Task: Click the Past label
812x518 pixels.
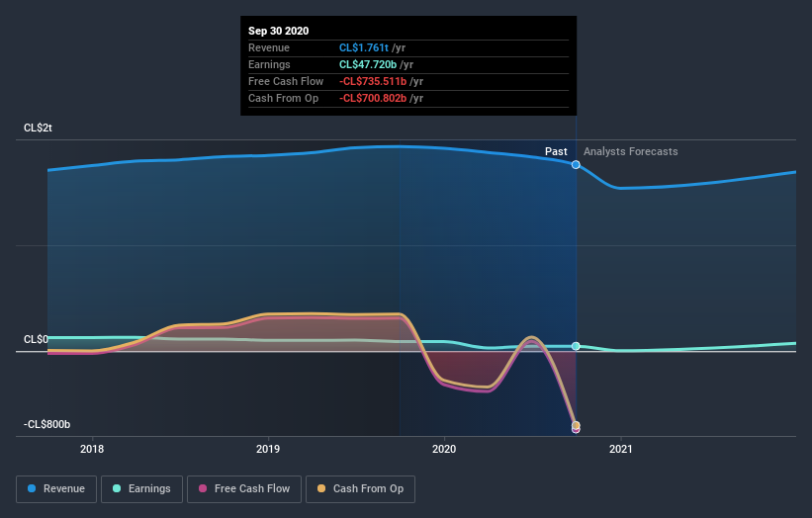Action: [x=556, y=151]
